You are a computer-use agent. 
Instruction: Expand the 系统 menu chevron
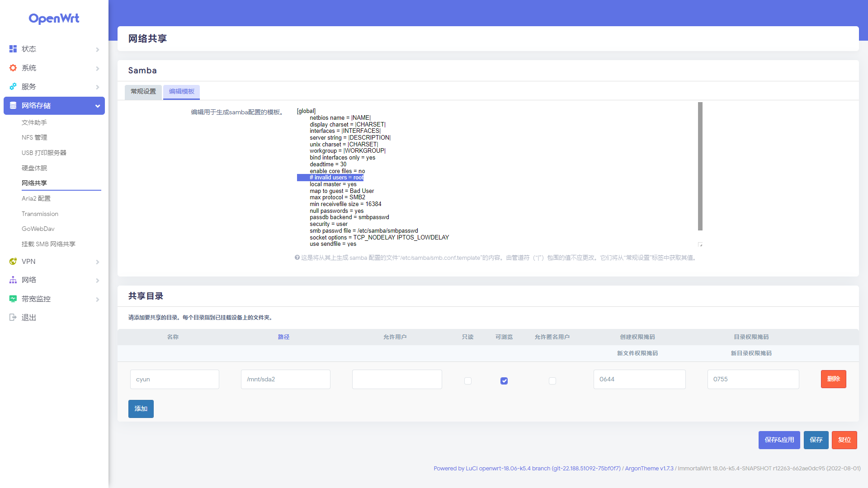click(x=98, y=68)
